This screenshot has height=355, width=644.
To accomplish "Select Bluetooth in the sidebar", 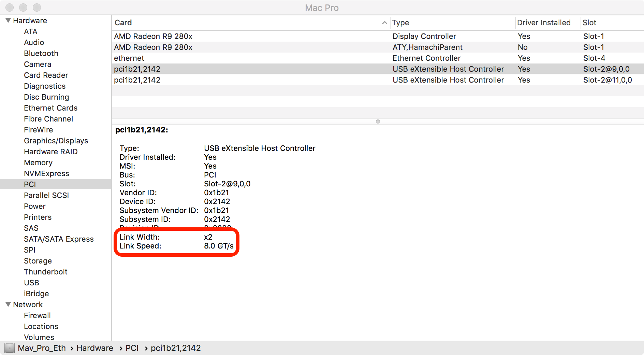I will (x=41, y=53).
